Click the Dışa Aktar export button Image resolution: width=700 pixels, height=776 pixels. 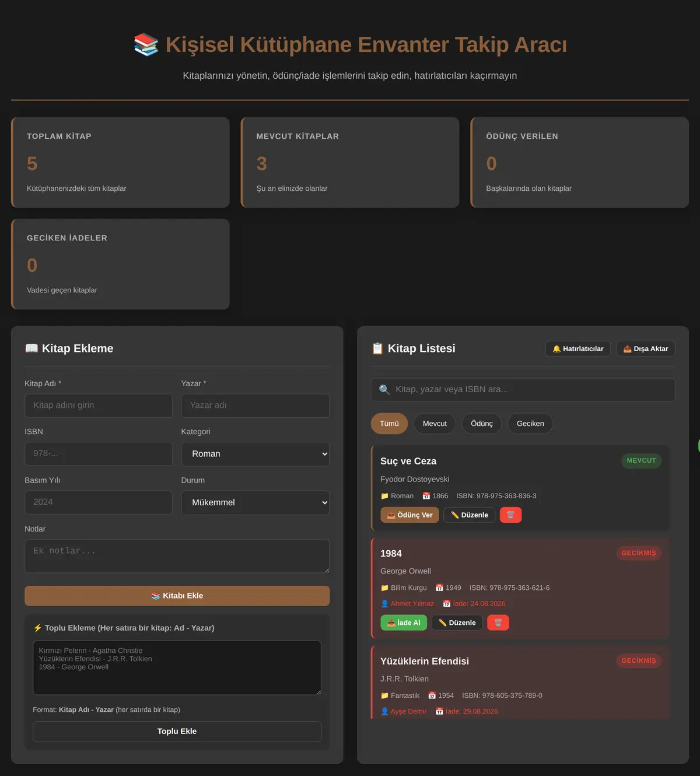tap(646, 349)
